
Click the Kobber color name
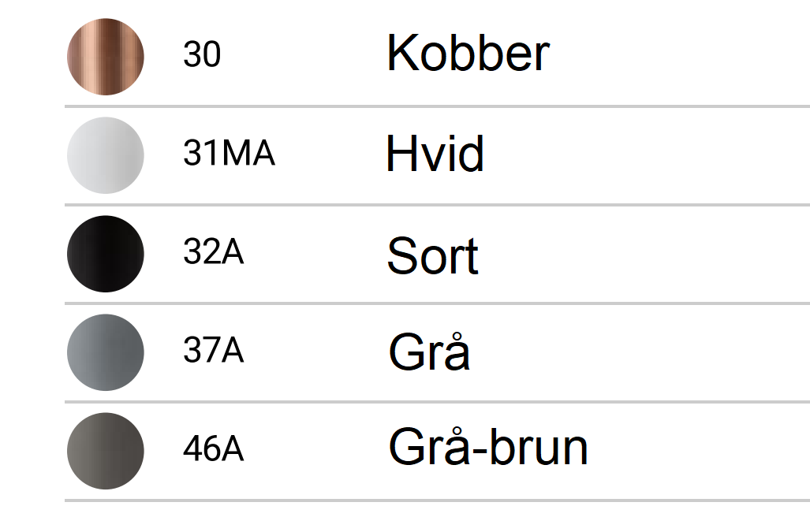(x=468, y=54)
